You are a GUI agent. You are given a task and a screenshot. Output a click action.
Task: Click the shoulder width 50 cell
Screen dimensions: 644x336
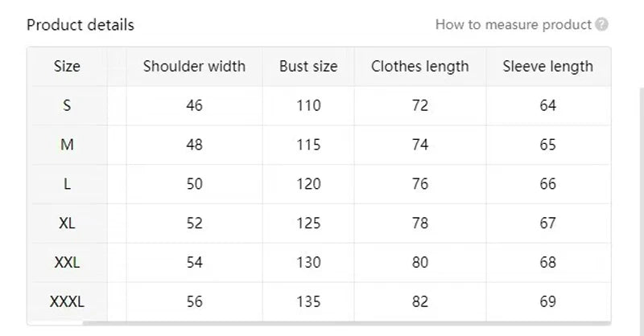tap(194, 184)
